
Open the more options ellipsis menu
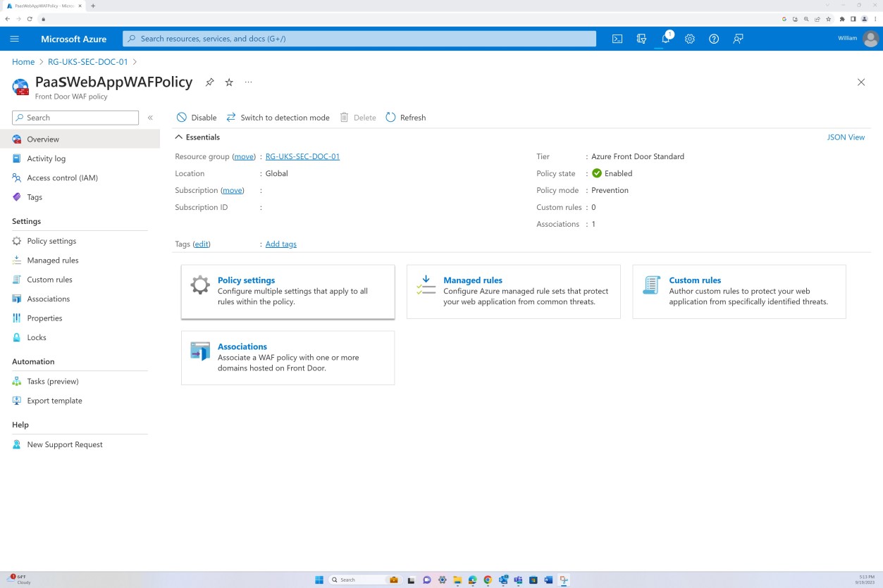tap(248, 82)
